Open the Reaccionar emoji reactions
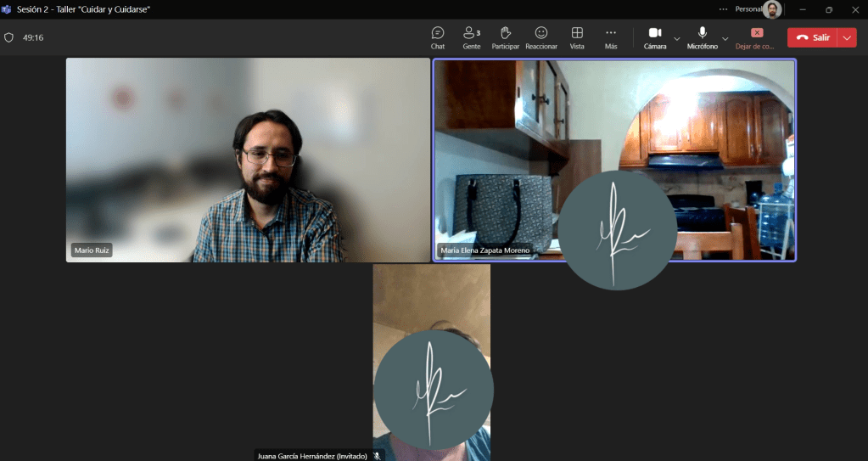The width and height of the screenshot is (868, 461). tap(541, 37)
